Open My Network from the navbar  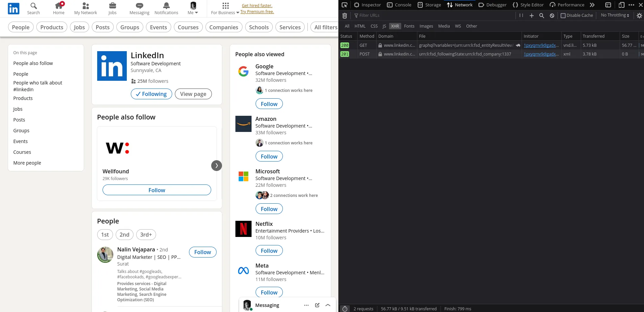coord(85,9)
